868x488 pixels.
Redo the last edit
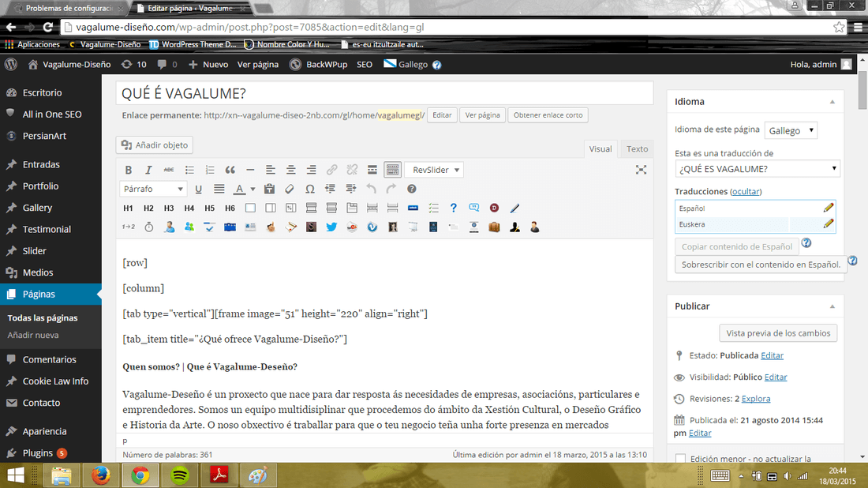pos(391,189)
